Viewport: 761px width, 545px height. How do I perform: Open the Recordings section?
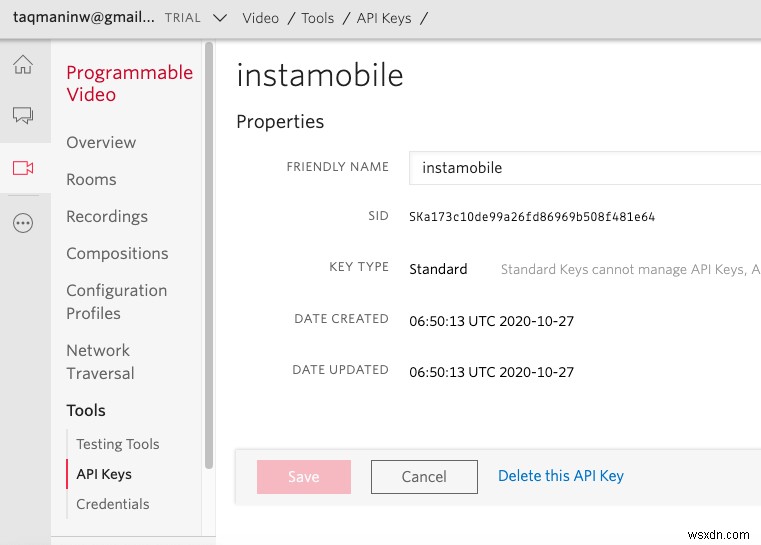[x=107, y=216]
